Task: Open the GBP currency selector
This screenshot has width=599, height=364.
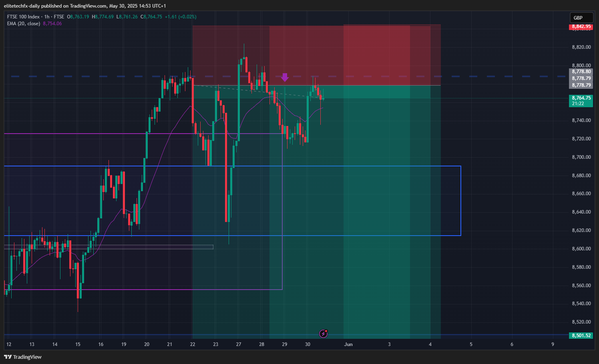Action: 581,18
